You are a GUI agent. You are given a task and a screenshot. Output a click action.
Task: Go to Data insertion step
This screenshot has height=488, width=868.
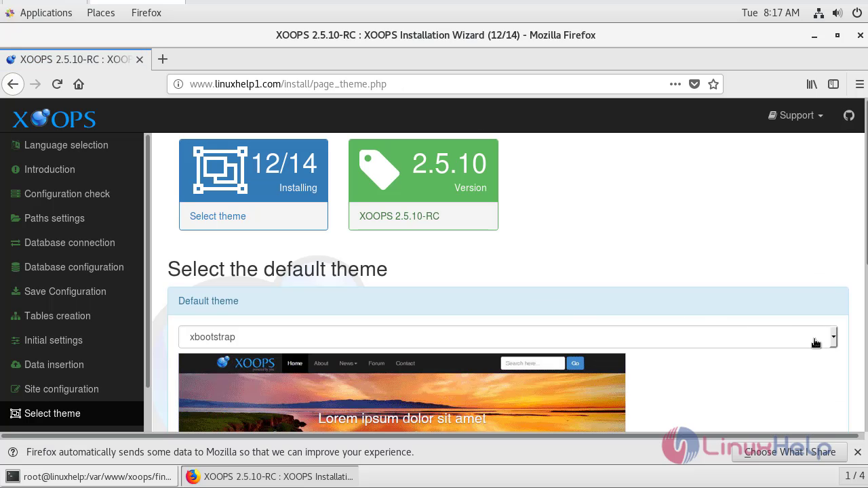[54, 365]
